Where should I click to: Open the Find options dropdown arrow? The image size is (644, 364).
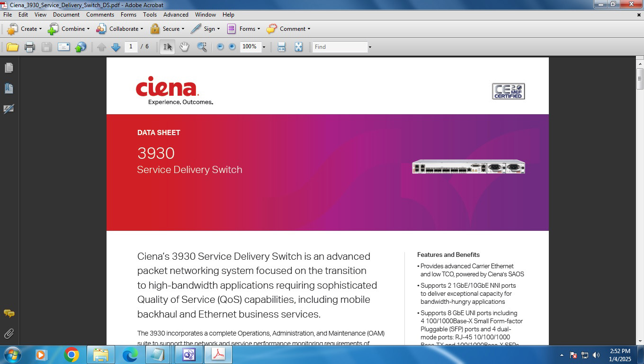click(370, 47)
